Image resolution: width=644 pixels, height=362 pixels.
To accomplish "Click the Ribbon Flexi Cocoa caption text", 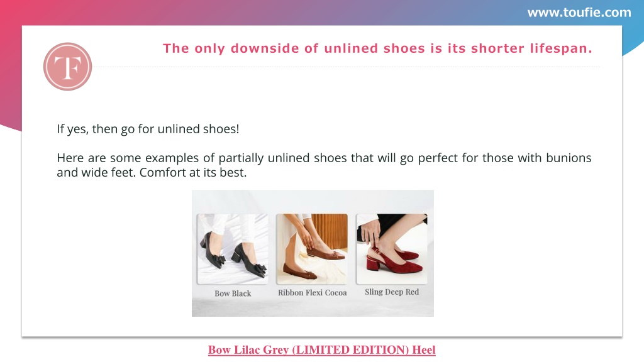I will tap(312, 293).
